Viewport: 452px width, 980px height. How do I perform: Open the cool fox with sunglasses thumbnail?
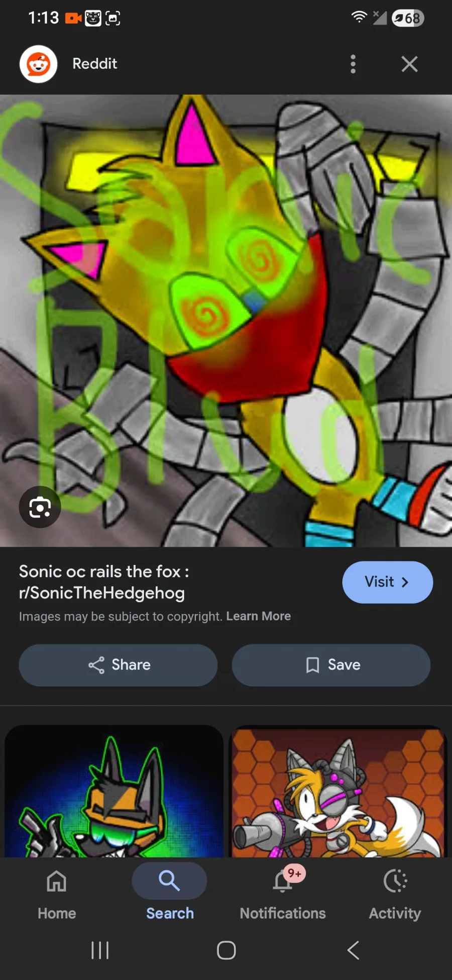coord(114,791)
